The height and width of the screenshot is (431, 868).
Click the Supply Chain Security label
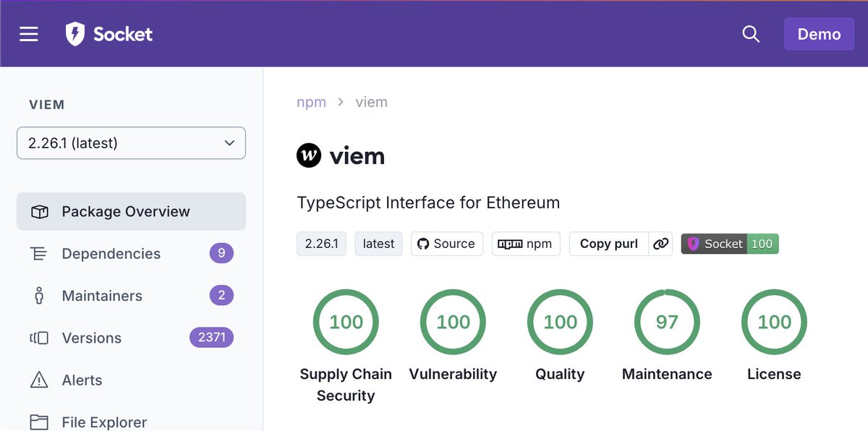(346, 385)
